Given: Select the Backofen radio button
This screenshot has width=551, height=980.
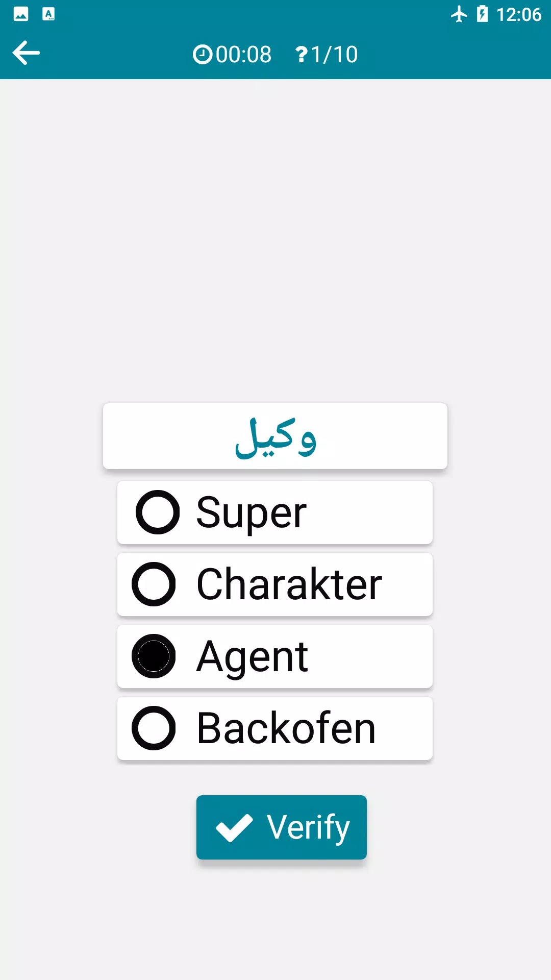Looking at the screenshot, I should point(154,728).
